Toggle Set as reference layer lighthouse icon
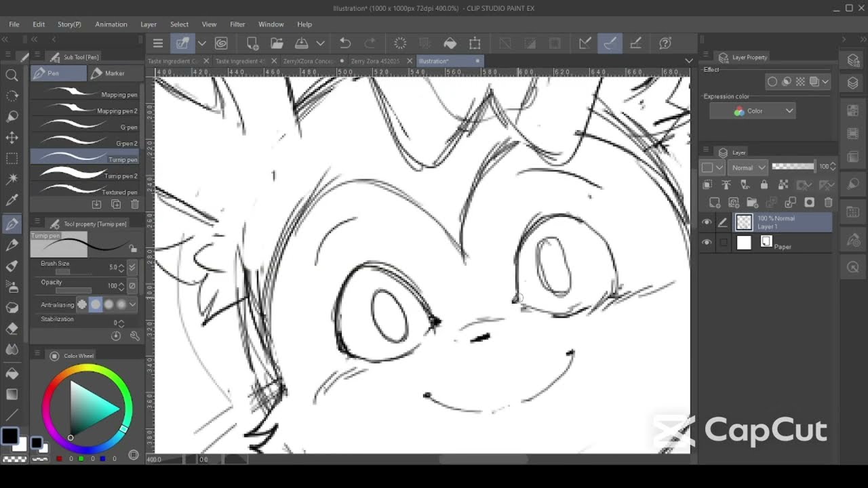The image size is (868, 488). [726, 184]
